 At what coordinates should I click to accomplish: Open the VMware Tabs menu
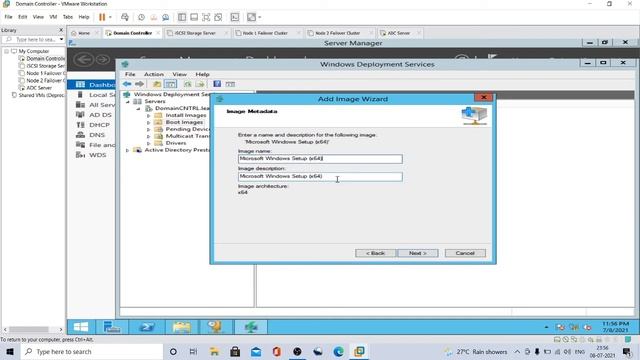coord(68,17)
